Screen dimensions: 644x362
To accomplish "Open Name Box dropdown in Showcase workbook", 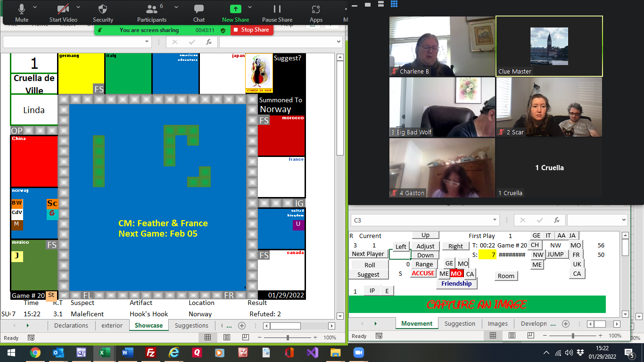I will 148,42.
